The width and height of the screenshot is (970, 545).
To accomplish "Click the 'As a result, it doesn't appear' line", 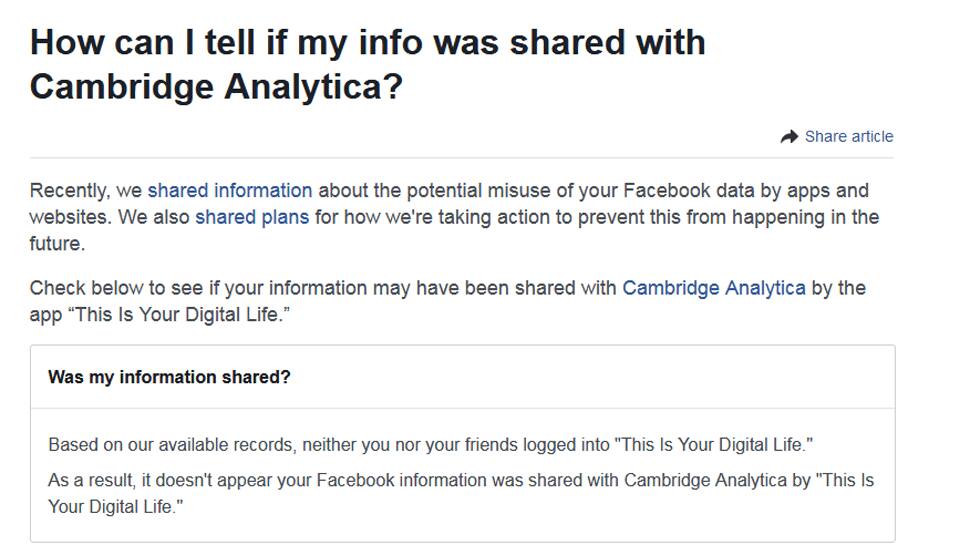I will [461, 480].
